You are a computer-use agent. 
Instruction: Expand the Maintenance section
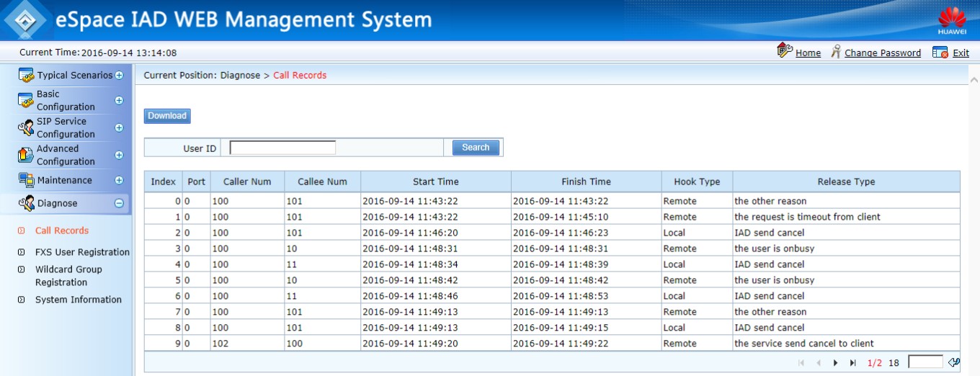click(119, 180)
